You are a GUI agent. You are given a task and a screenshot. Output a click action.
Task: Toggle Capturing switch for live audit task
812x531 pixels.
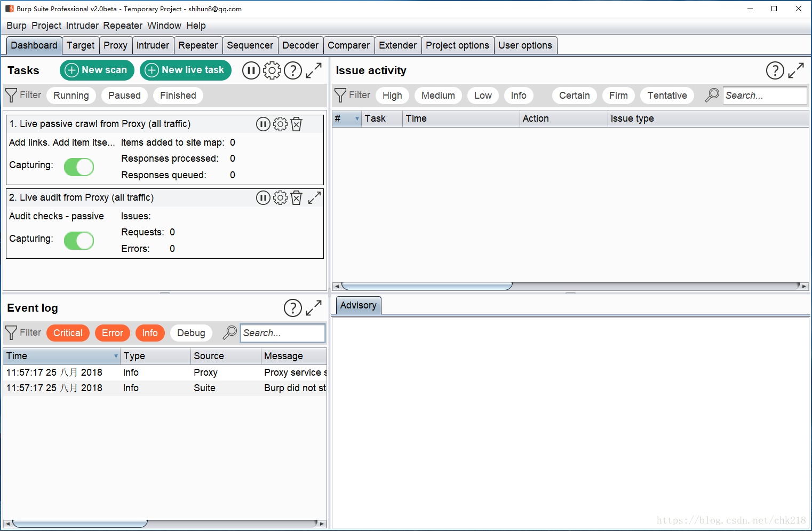point(79,240)
